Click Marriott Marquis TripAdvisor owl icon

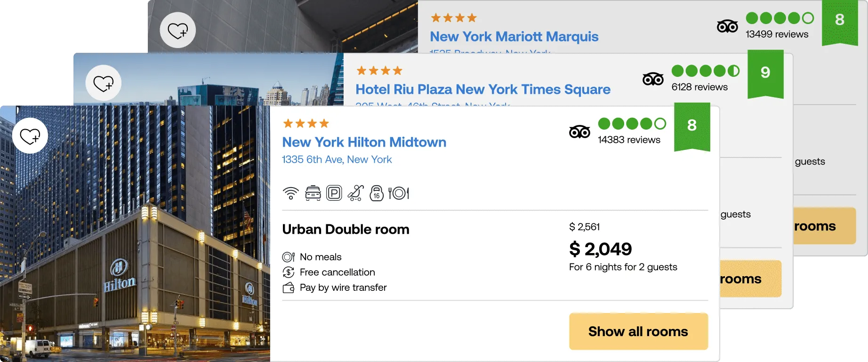tap(727, 26)
